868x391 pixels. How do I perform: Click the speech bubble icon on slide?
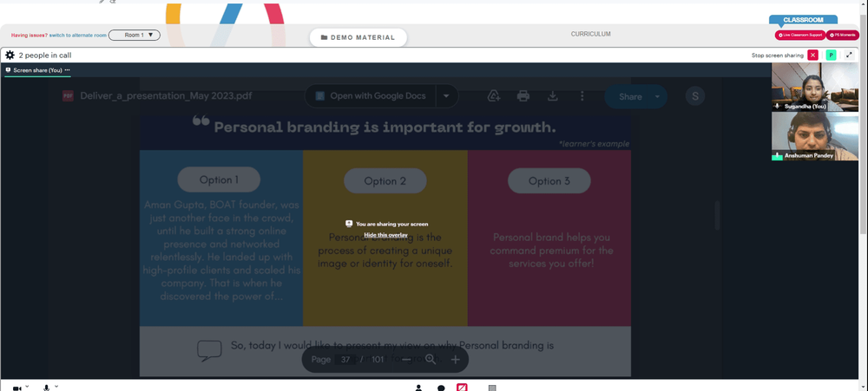tap(210, 351)
